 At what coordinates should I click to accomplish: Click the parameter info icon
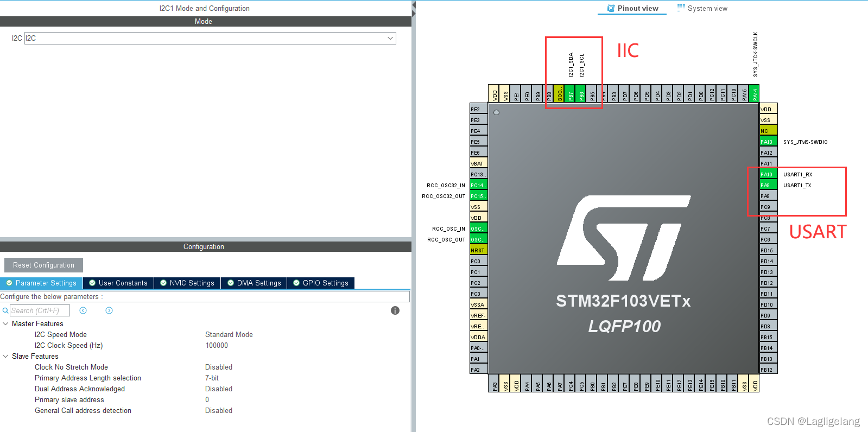coord(395,310)
